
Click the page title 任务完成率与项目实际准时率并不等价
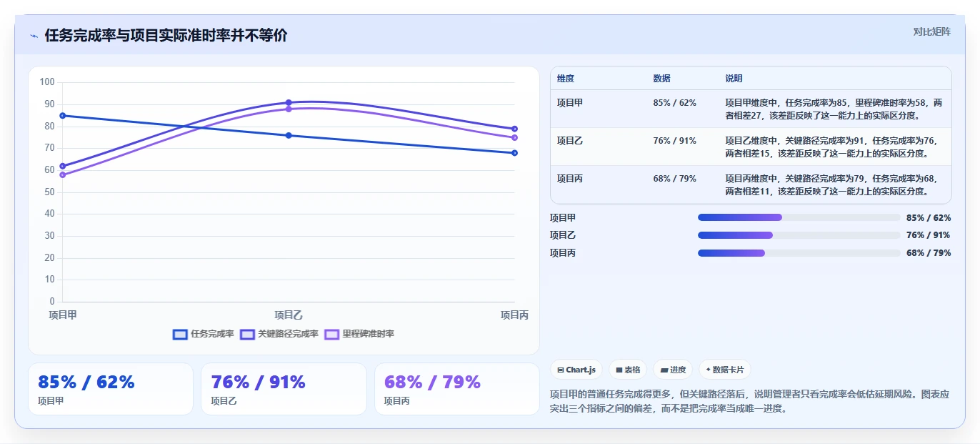click(166, 36)
